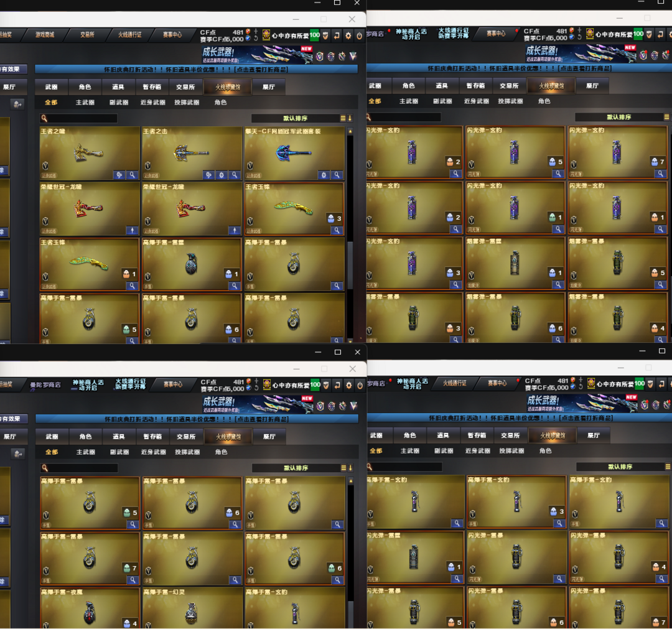Screen dimensions: 672x629
Task: Switch to the 游戏商城 tab
Action: (x=45, y=35)
